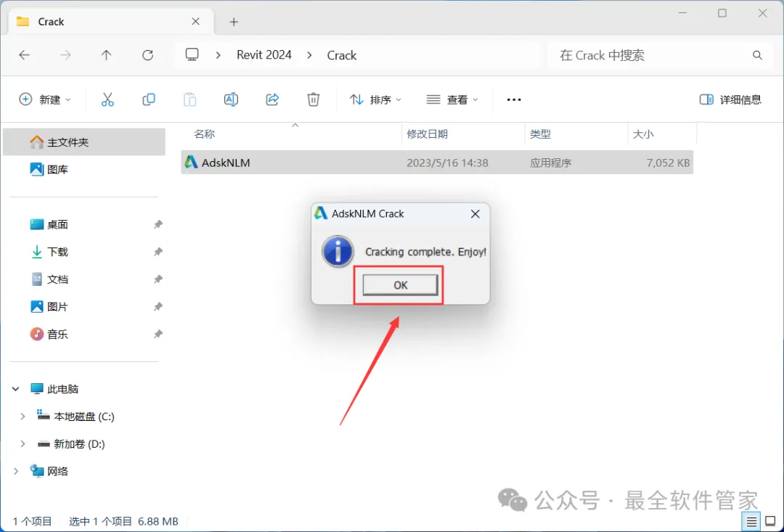
Task: Close the AdskNLM Crack dialog
Action: click(x=475, y=214)
